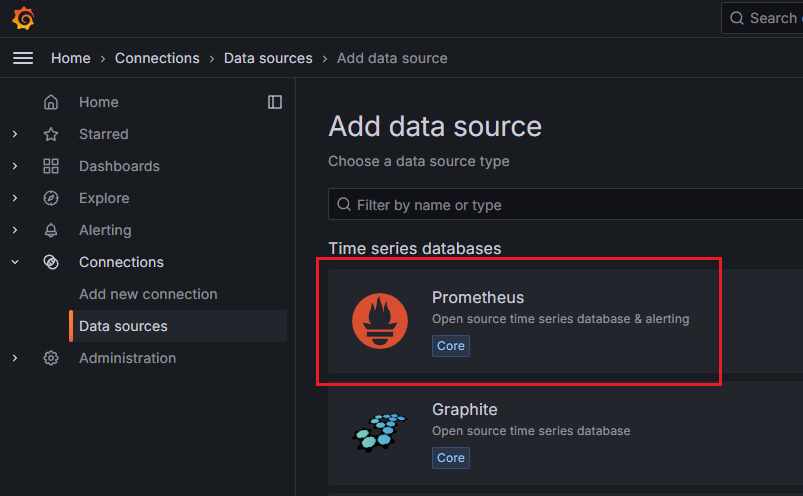
Task: Click the Grafana logo icon
Action: (23, 18)
